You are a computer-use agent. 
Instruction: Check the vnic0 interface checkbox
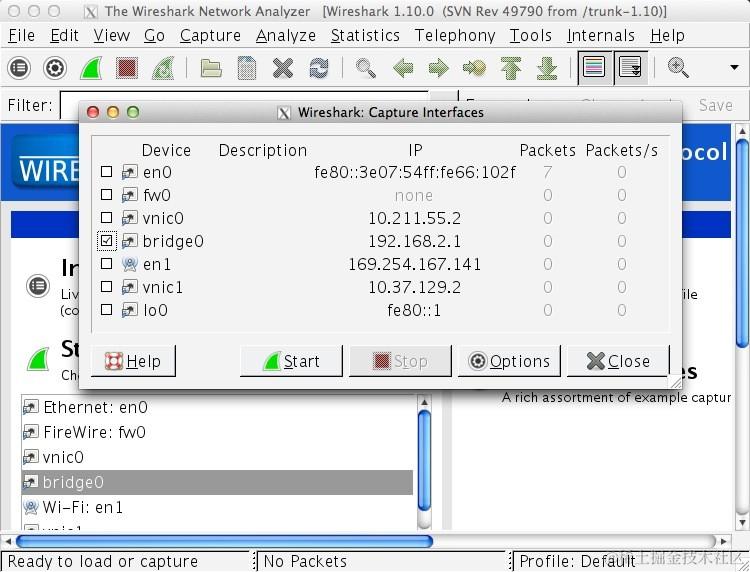pos(106,218)
